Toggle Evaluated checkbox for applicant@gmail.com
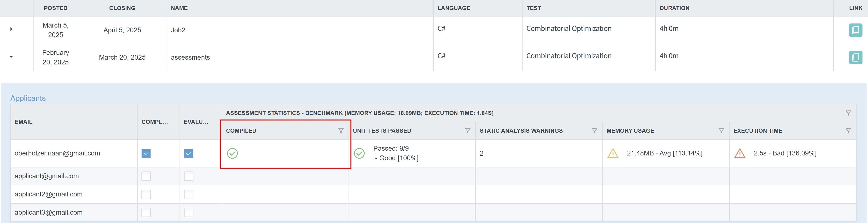The image size is (868, 223). tap(188, 176)
